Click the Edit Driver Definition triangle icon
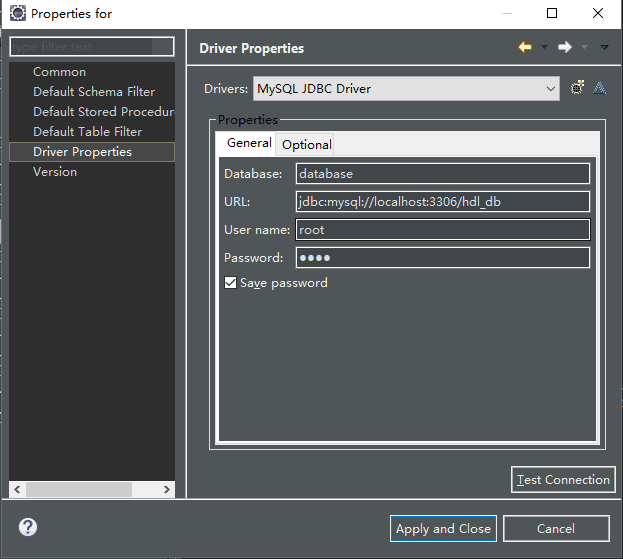The image size is (623, 559). click(599, 88)
